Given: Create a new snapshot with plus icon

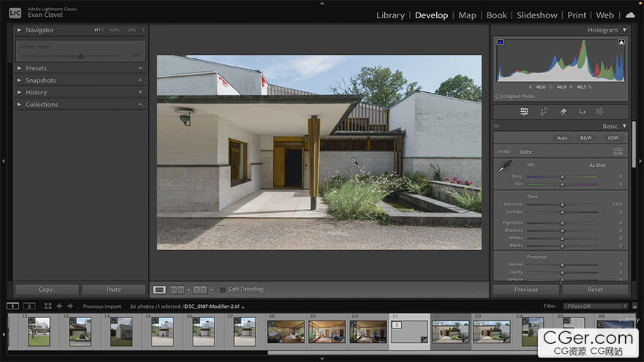Looking at the screenshot, I should pyautogui.click(x=141, y=80).
